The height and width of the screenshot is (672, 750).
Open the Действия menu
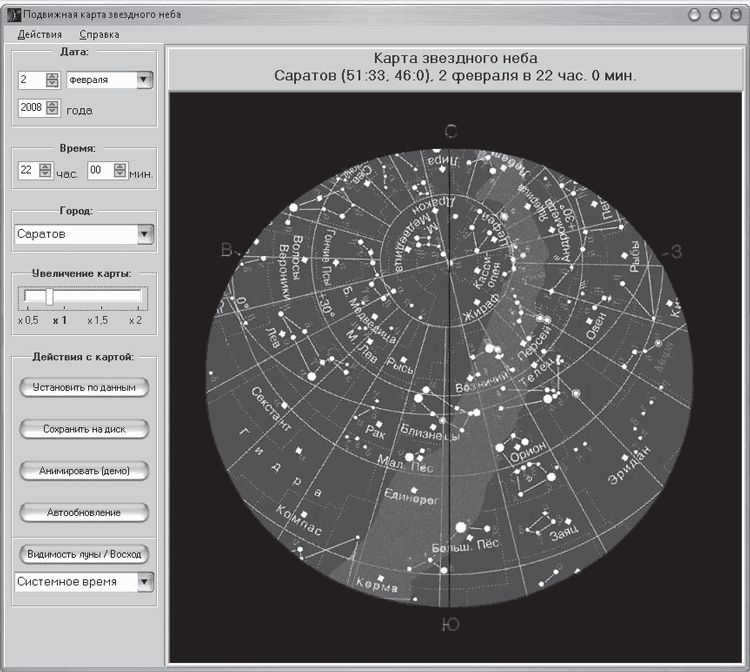pos(40,34)
